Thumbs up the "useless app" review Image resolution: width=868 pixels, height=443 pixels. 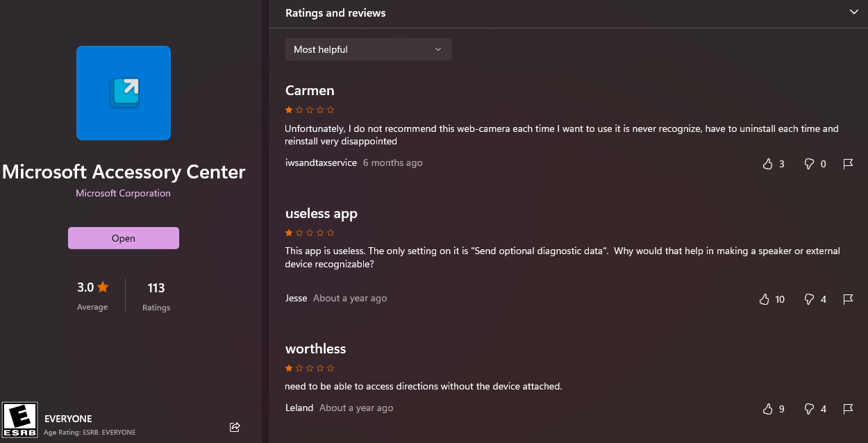[x=765, y=299]
